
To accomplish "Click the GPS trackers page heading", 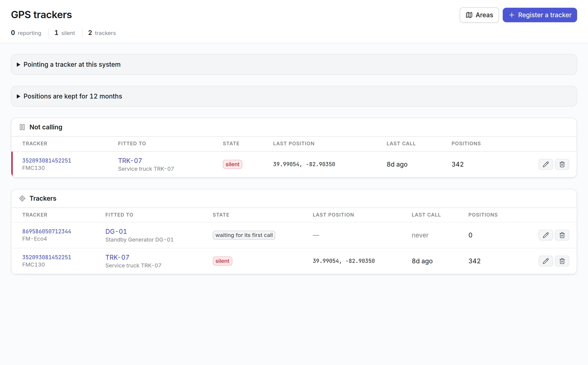I will pos(42,15).
